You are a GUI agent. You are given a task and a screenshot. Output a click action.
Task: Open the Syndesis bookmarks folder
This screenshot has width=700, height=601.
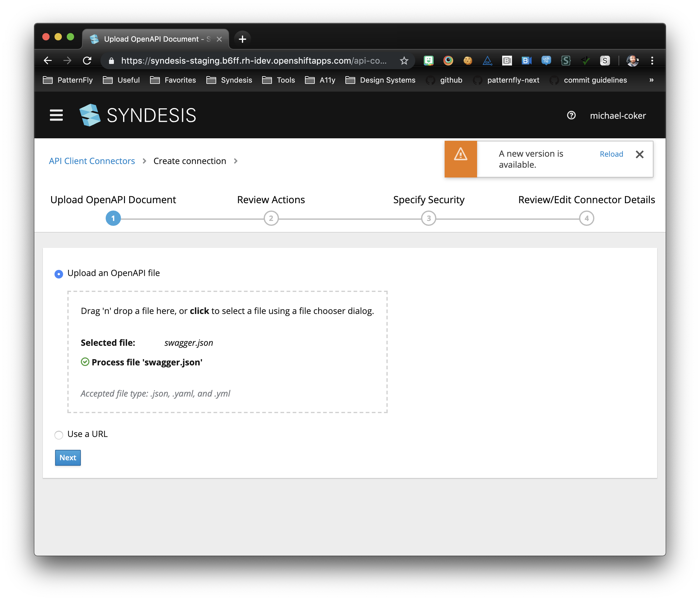(229, 80)
